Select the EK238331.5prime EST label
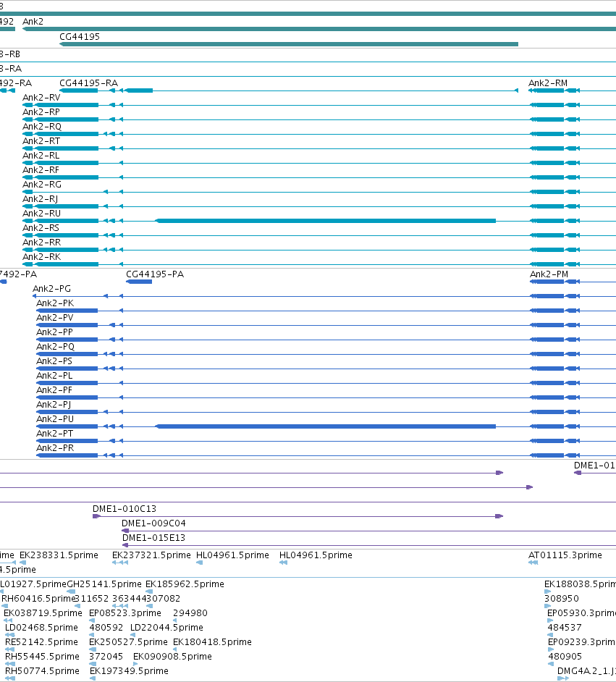The height and width of the screenshot is (682, 616). (x=59, y=555)
